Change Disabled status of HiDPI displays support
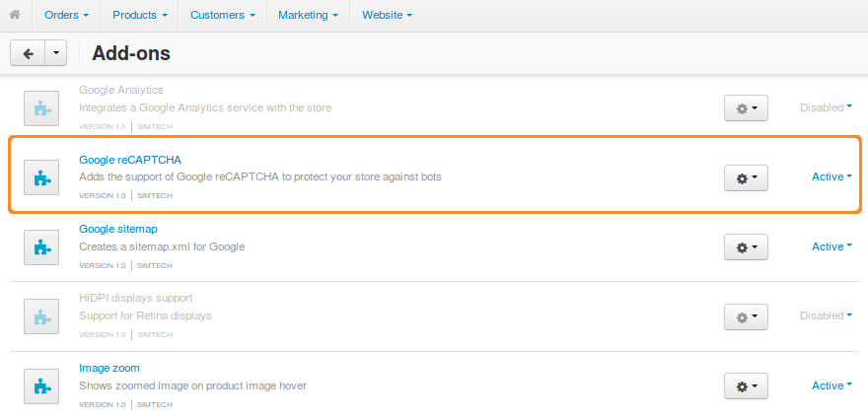 click(826, 315)
